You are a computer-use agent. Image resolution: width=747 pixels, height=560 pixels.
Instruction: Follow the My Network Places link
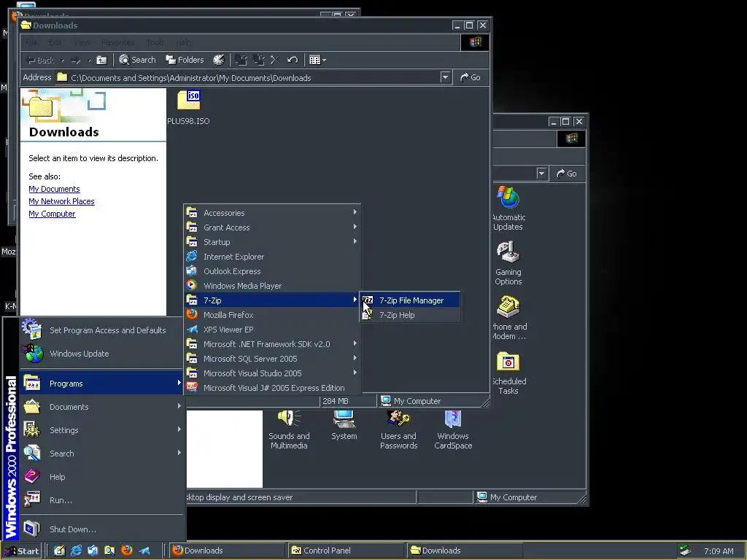pyautogui.click(x=61, y=201)
